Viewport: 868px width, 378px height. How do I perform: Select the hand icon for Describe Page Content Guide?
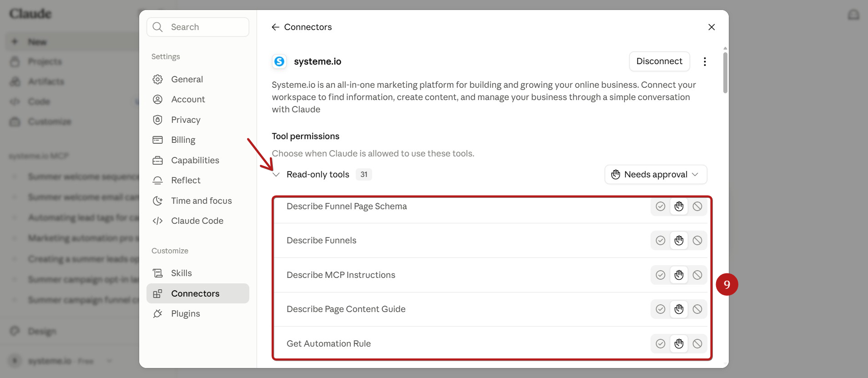pyautogui.click(x=679, y=309)
